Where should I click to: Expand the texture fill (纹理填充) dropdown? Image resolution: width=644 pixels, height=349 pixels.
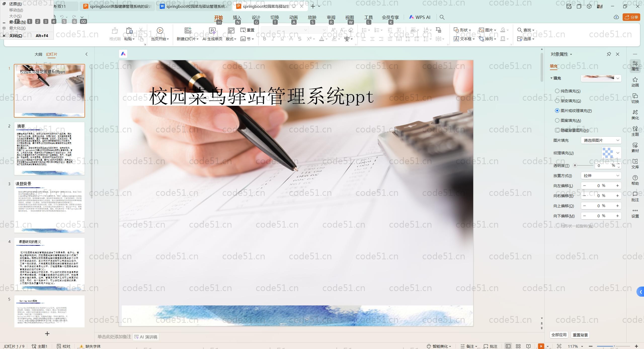point(618,153)
